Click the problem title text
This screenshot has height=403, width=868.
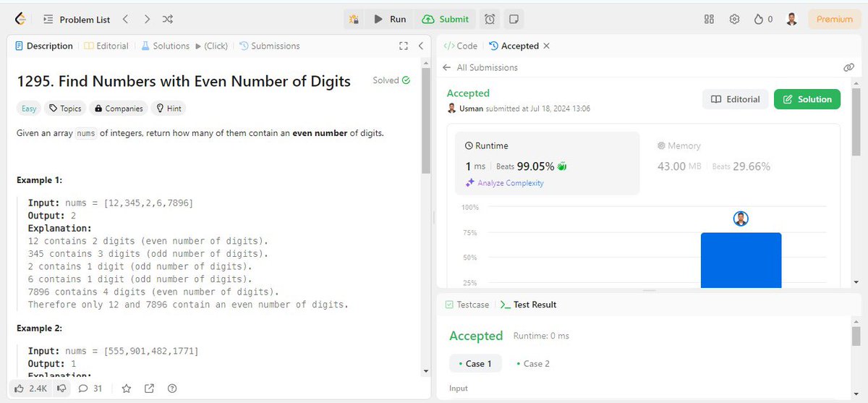(x=184, y=82)
